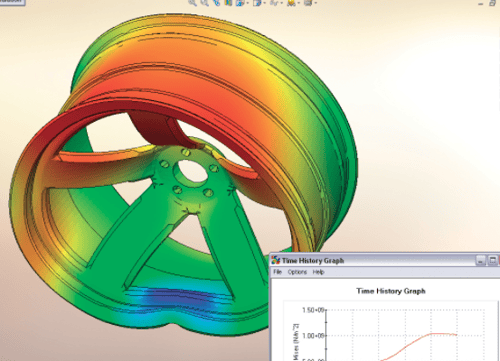The height and width of the screenshot is (361, 500).
Task: Minimize the Time History Graph window
Action: point(480,260)
